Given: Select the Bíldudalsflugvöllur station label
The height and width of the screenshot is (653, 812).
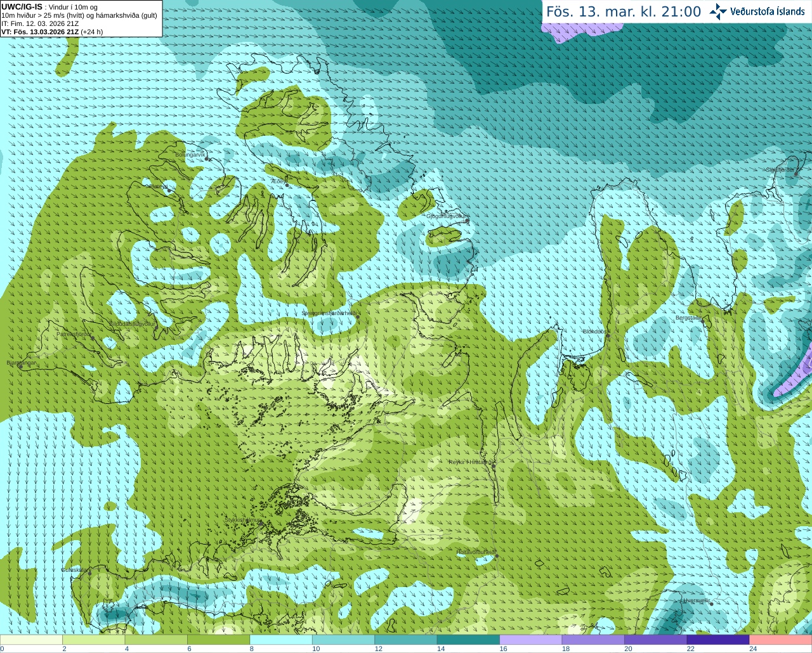Looking at the screenshot, I should pyautogui.click(x=133, y=323).
